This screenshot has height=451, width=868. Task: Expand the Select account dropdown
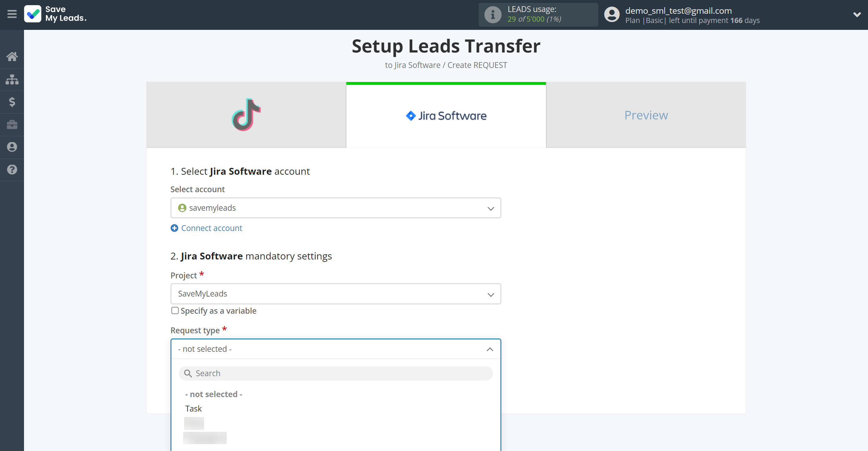click(x=335, y=208)
